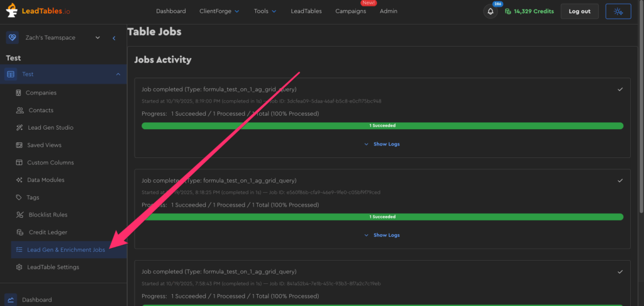Screen dimensions: 644x306
Task: Click the notification bell icon
Action: pyautogui.click(x=491, y=11)
